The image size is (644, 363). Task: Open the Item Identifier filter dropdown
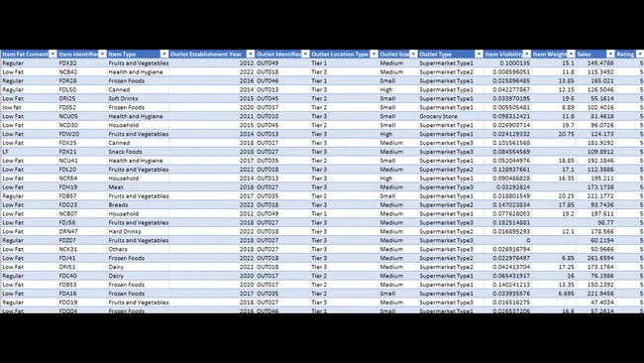coord(102,55)
